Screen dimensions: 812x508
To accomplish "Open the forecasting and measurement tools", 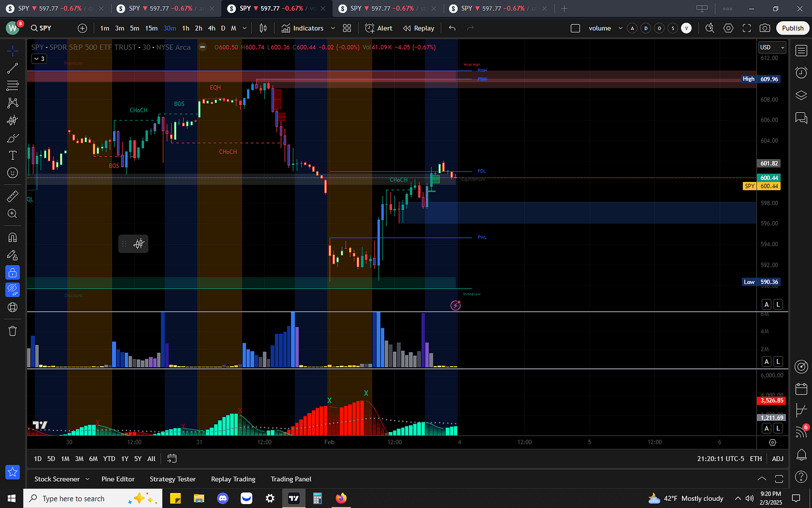I will click(x=12, y=120).
